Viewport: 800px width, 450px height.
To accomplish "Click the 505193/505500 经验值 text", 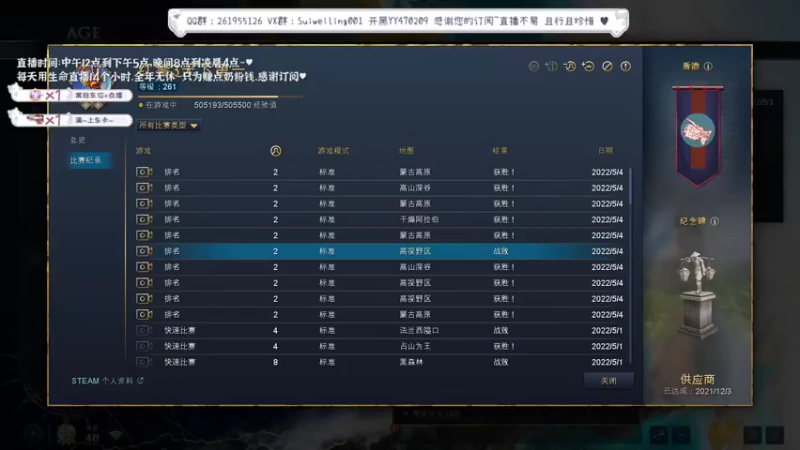I will tap(235, 105).
